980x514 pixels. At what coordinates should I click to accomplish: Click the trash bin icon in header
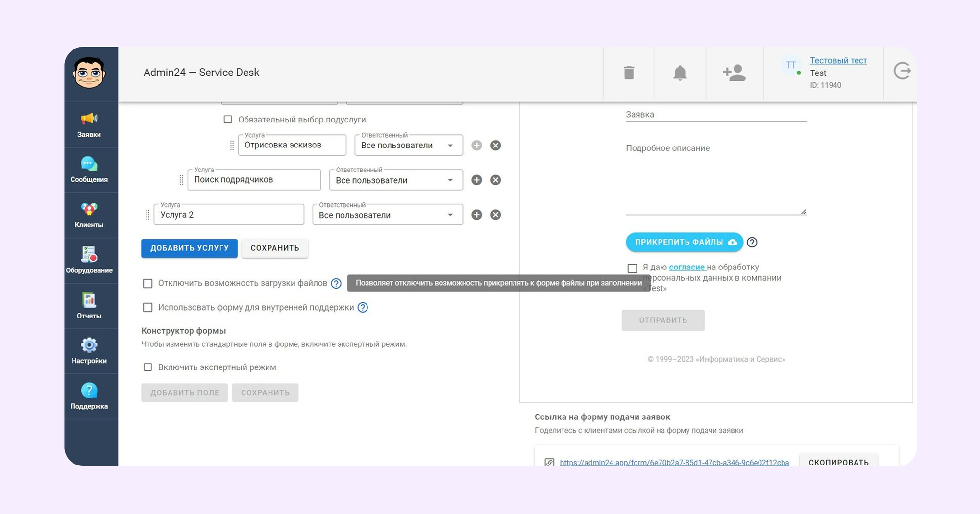click(629, 73)
